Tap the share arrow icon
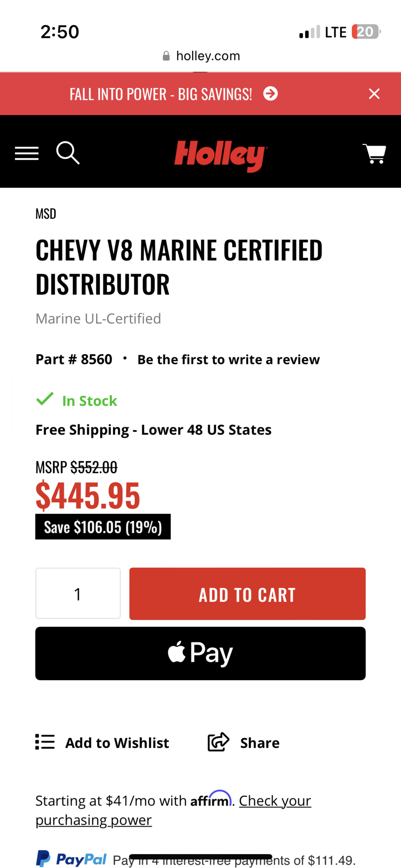This screenshot has width=401, height=868. (218, 742)
